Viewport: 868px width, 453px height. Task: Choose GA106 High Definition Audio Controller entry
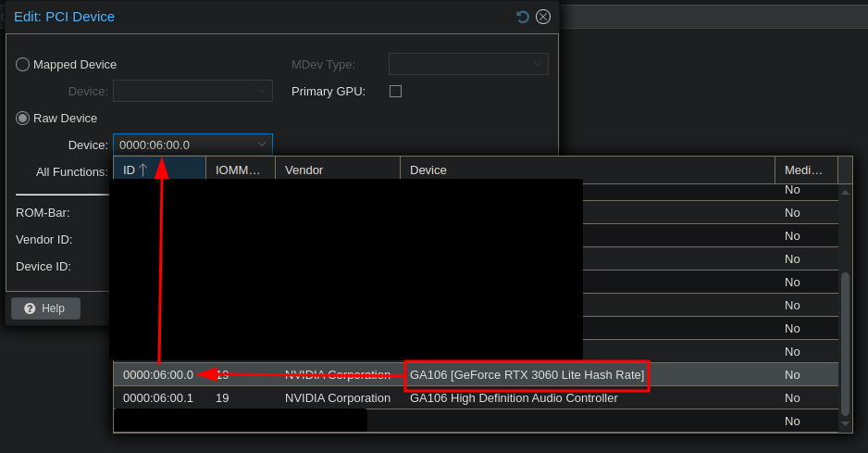click(x=513, y=398)
